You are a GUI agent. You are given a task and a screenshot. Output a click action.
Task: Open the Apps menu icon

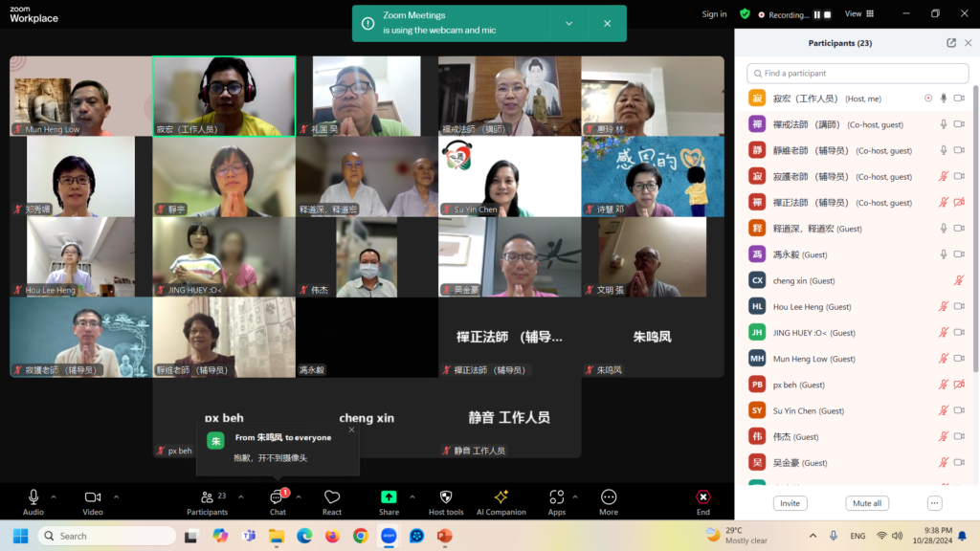(557, 498)
